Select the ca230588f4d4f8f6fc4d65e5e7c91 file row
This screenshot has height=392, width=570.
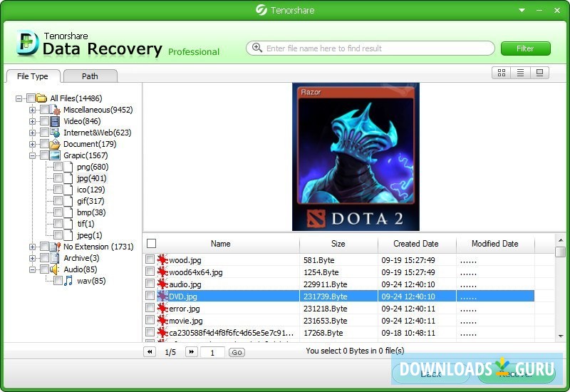[340, 332]
